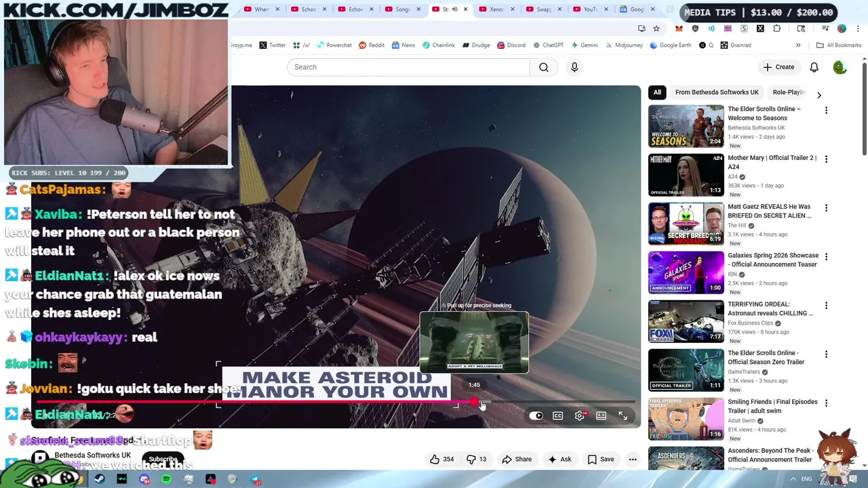This screenshot has height=488, width=868.
Task: Open options menu for TERRIFYING ORDEAL video
Action: tap(826, 306)
